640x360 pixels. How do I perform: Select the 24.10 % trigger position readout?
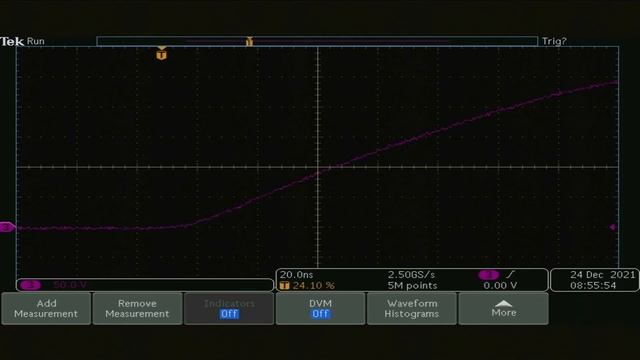click(313, 286)
